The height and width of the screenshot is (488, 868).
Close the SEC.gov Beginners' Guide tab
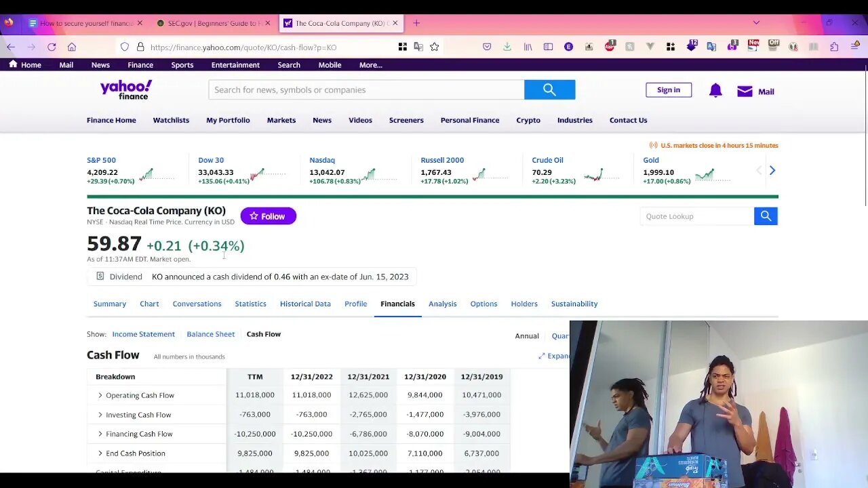tap(267, 23)
